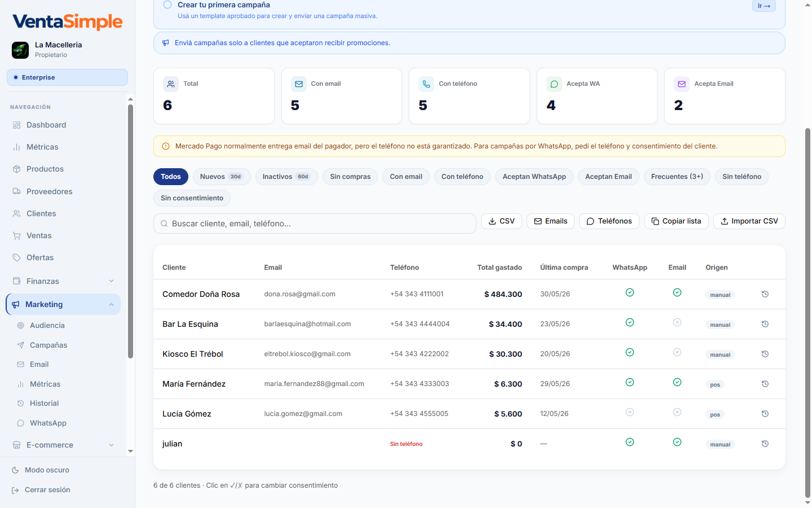
Task: Click the Historial clock icon in the sidebar
Action: (x=21, y=404)
